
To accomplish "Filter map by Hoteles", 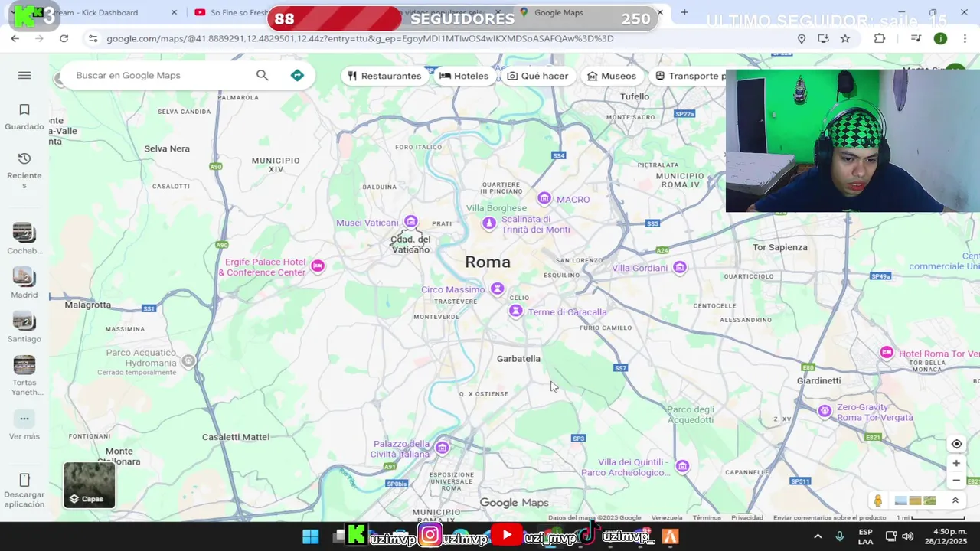I will [x=464, y=76].
